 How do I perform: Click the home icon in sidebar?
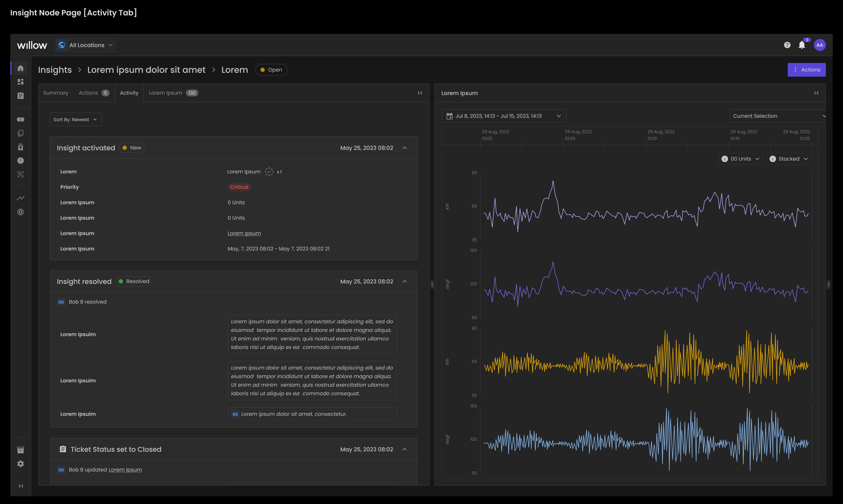(21, 68)
